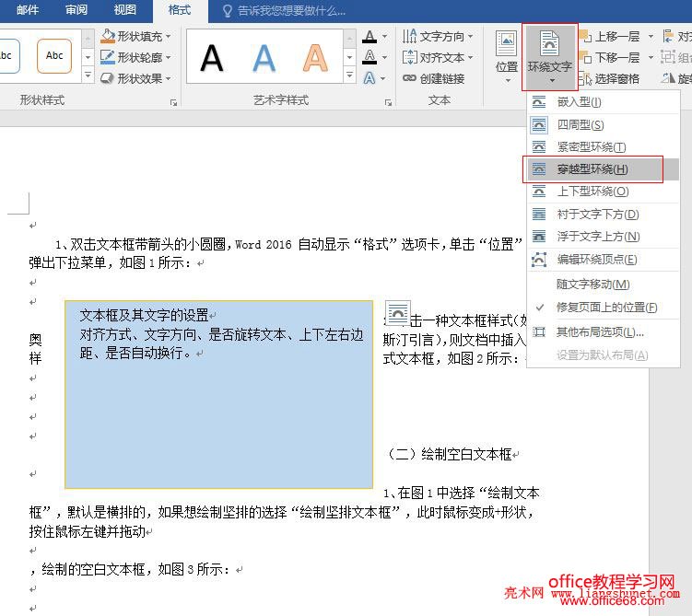The width and height of the screenshot is (692, 616).
Task: Open the Shape Styles dialog launcher
Action: (173, 103)
